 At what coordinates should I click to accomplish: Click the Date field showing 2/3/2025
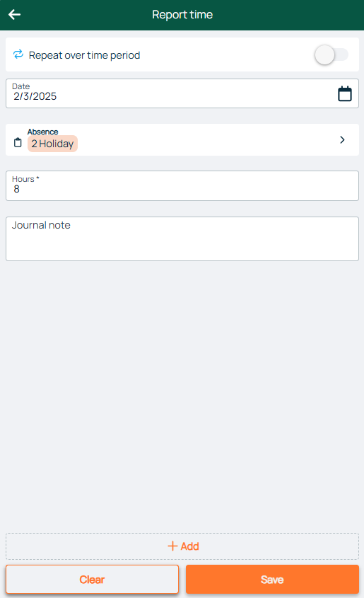pyautogui.click(x=182, y=93)
